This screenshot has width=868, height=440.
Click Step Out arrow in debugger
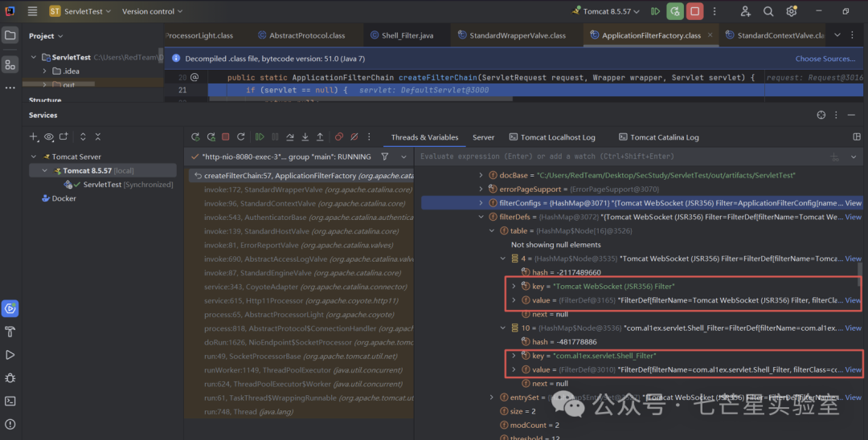pos(320,136)
